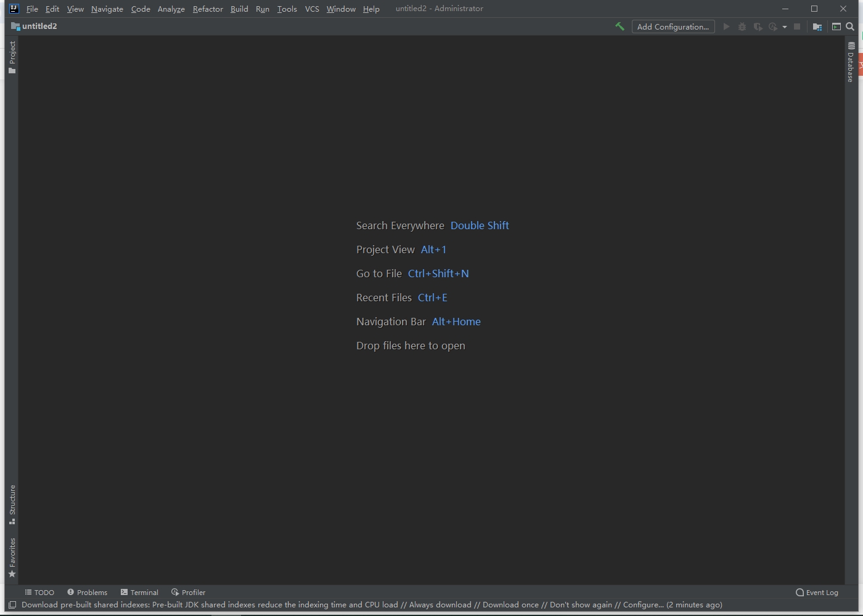Click Drop files here to open text
863x616 pixels.
(x=411, y=346)
